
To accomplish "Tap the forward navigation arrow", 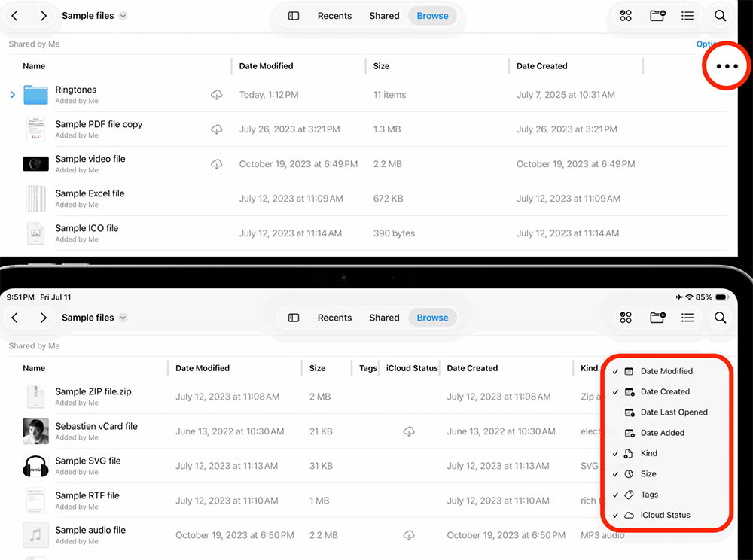I will tap(42, 15).
